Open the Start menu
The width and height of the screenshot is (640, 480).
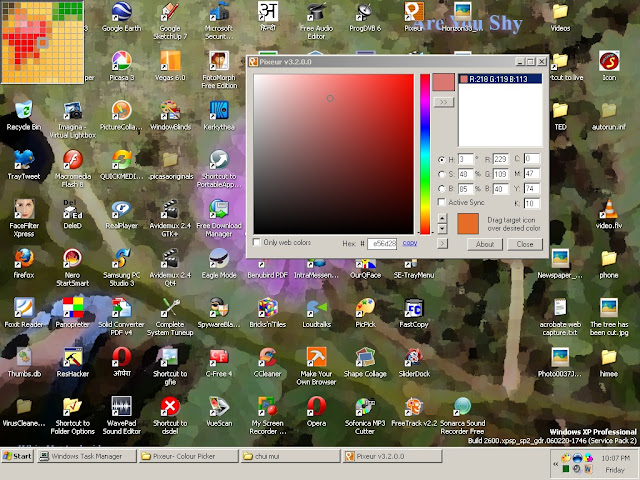tap(17, 456)
